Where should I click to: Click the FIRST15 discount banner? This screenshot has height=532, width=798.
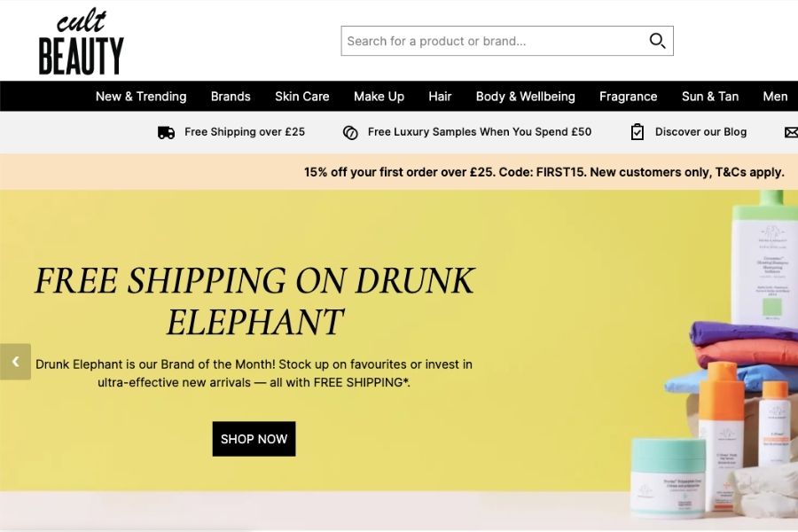(544, 172)
